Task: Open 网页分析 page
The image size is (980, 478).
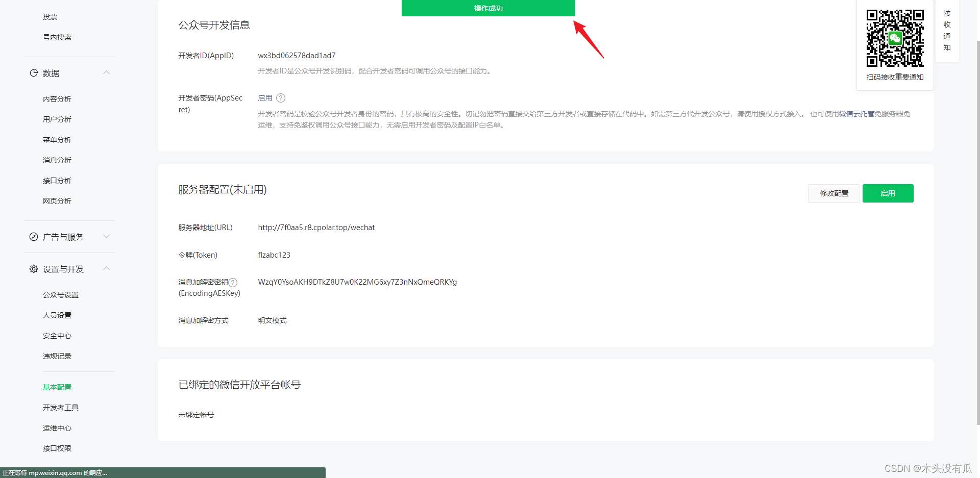Action: 57,201
